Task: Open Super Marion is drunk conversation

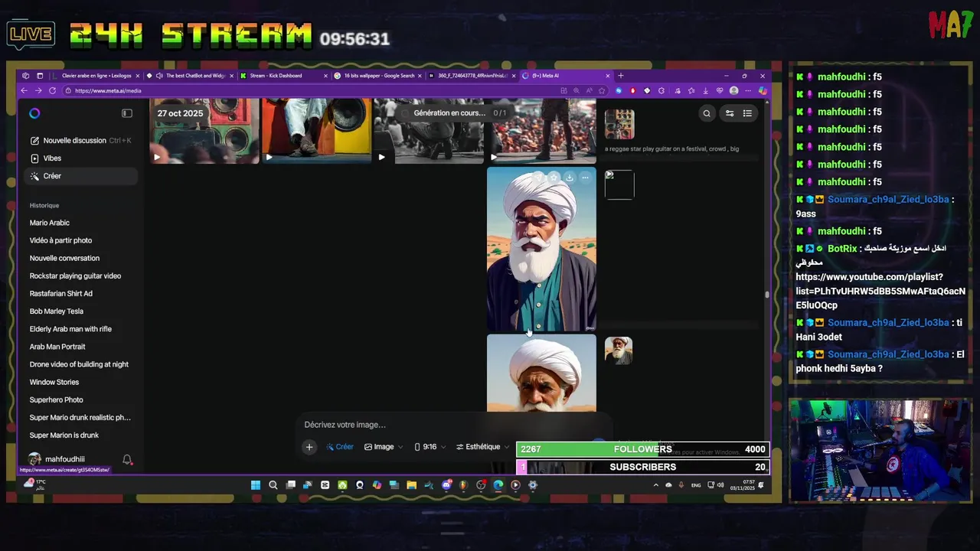Action: pos(64,435)
